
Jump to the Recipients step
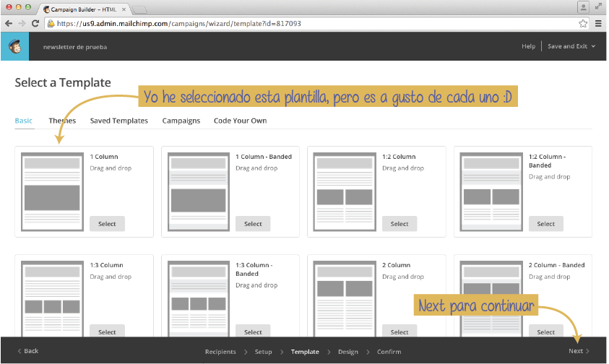(x=220, y=352)
